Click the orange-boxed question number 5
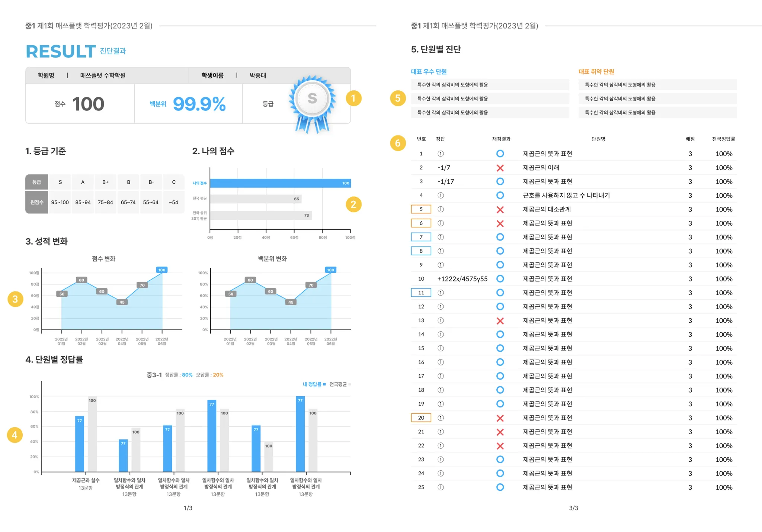This screenshot has height=532, width=762. pyautogui.click(x=421, y=209)
